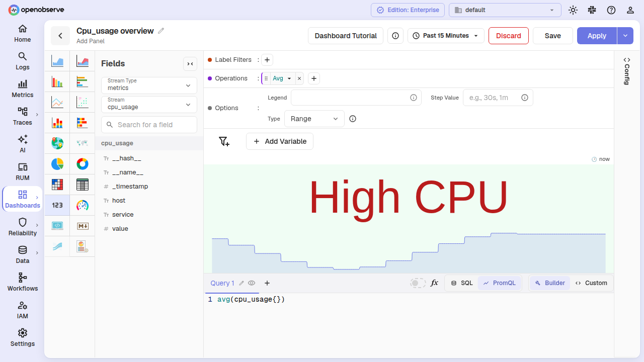Switch query mode to PromQL

[x=500, y=283]
